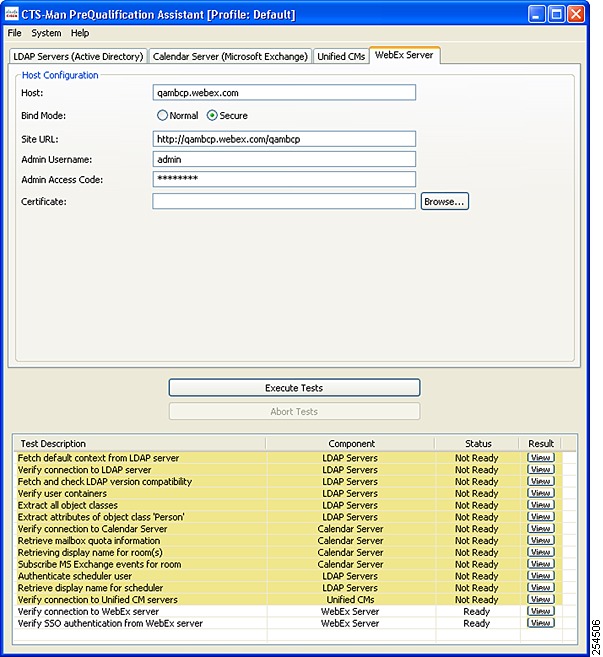
Task: View result for Retrieve mailbox quota information
Action: pos(541,540)
